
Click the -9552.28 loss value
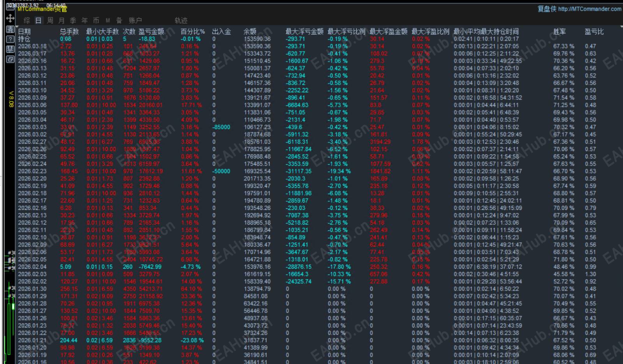[150, 341]
